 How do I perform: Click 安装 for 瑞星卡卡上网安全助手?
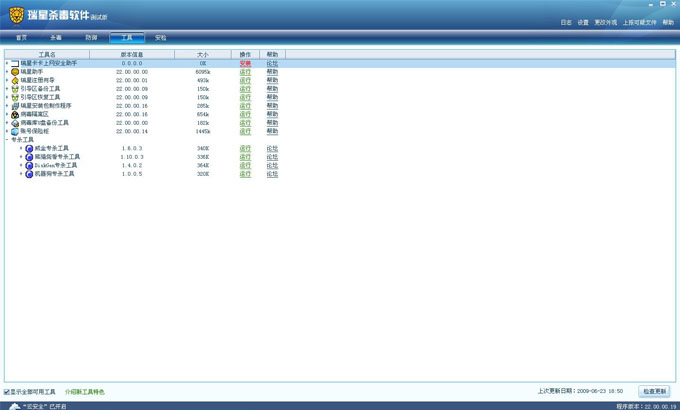[246, 64]
